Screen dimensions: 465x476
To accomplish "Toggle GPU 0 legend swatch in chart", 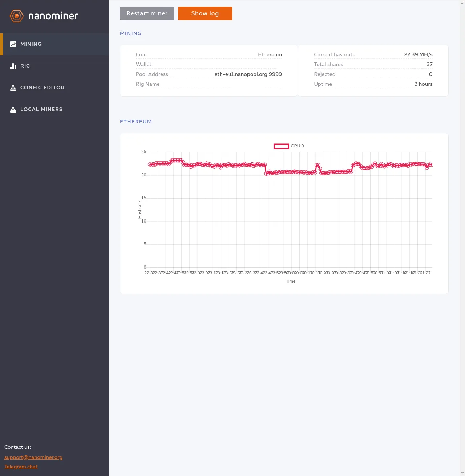I will [x=281, y=146].
